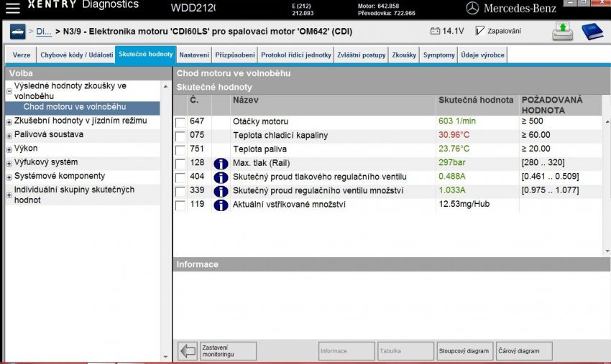This screenshot has height=364, width=611.
Task: Open info icon for Max. tlak (Rail)
Action: 221,164
